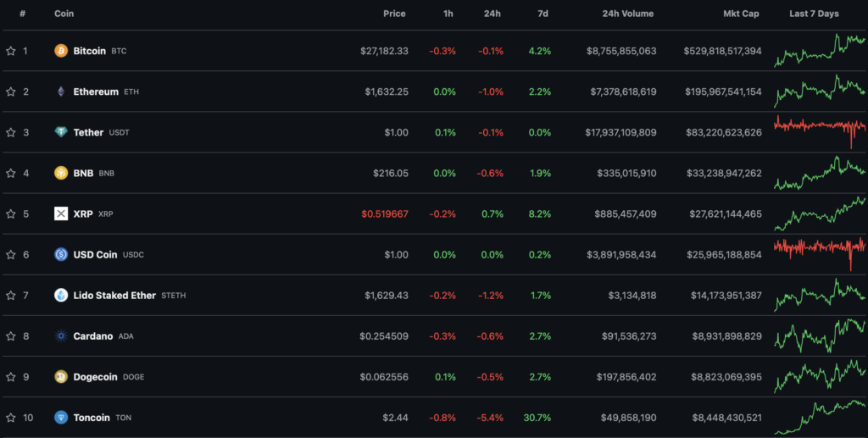Click the Tether logo icon
The image size is (868, 438).
(61, 132)
